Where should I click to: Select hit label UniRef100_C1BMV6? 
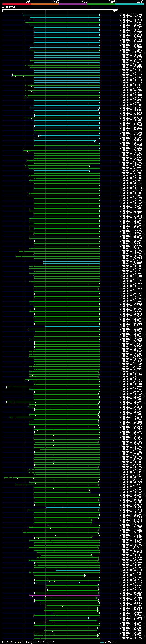(131, 575)
